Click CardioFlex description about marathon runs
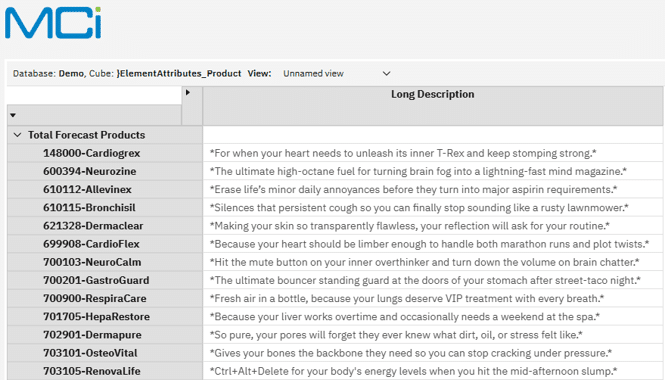This screenshot has height=380, width=665. click(429, 244)
